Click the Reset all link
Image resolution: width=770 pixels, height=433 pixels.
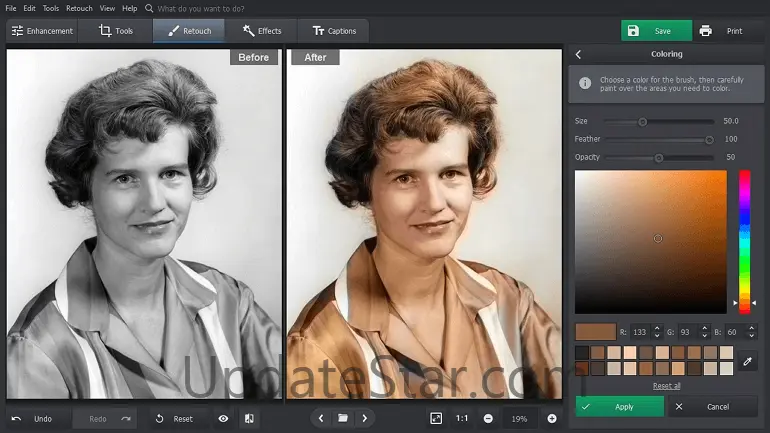click(666, 386)
